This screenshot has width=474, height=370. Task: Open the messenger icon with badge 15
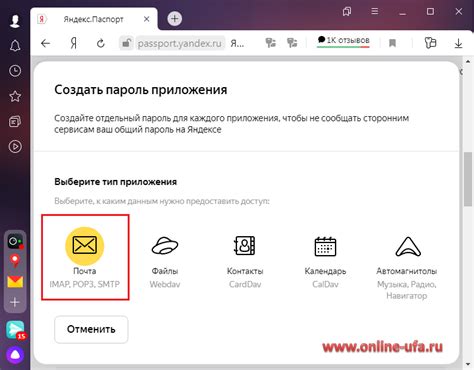15,330
